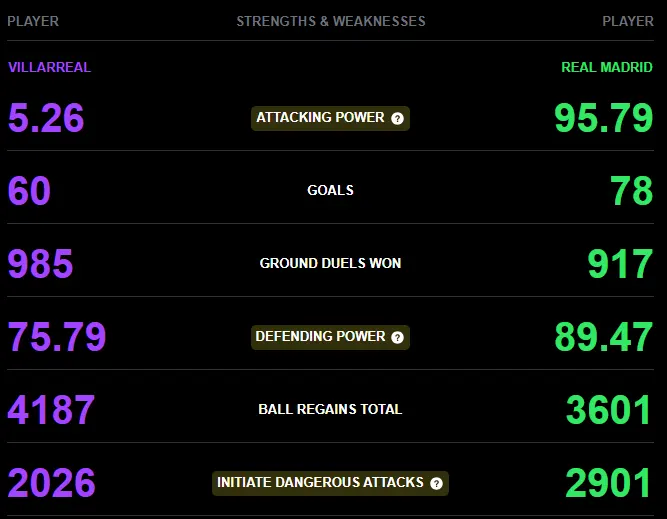Click the Attacking Power help icon
This screenshot has width=667, height=519.
click(397, 118)
